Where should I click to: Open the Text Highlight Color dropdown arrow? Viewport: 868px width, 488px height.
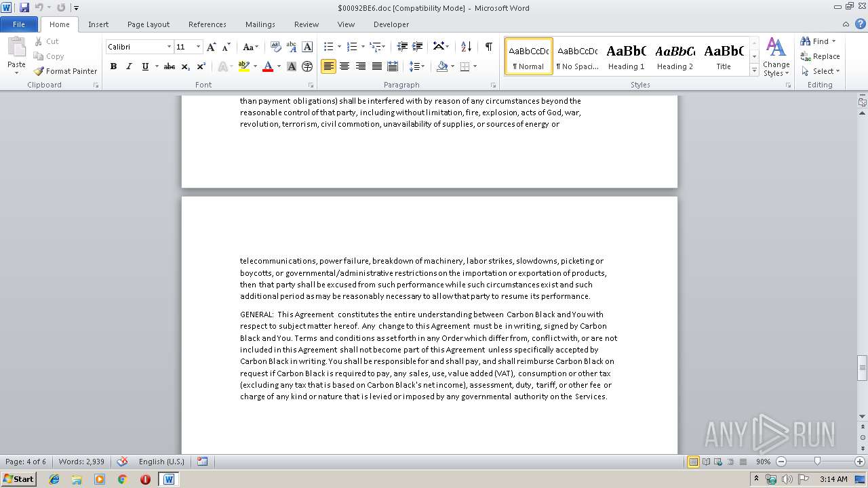point(255,66)
